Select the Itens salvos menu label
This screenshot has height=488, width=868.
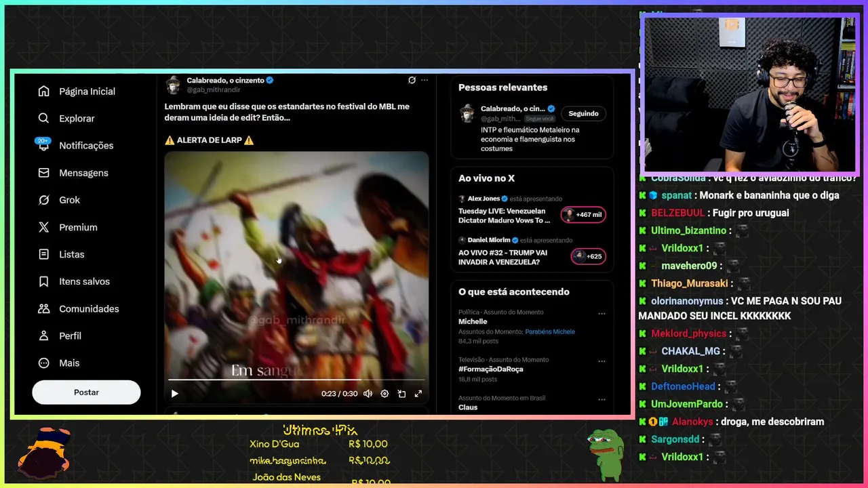(84, 281)
